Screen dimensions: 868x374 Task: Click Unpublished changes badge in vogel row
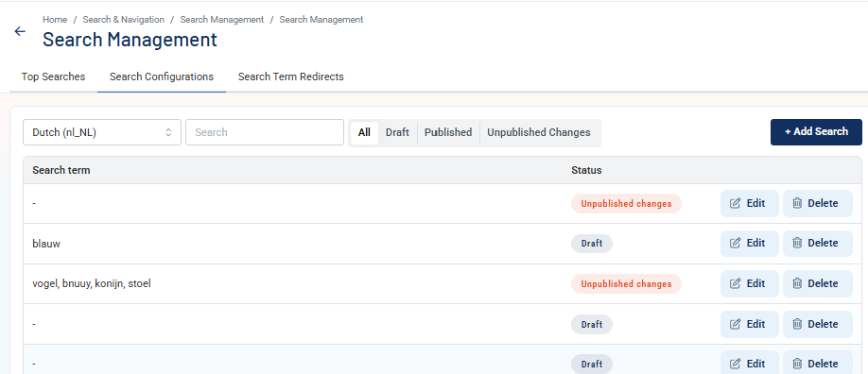(626, 284)
